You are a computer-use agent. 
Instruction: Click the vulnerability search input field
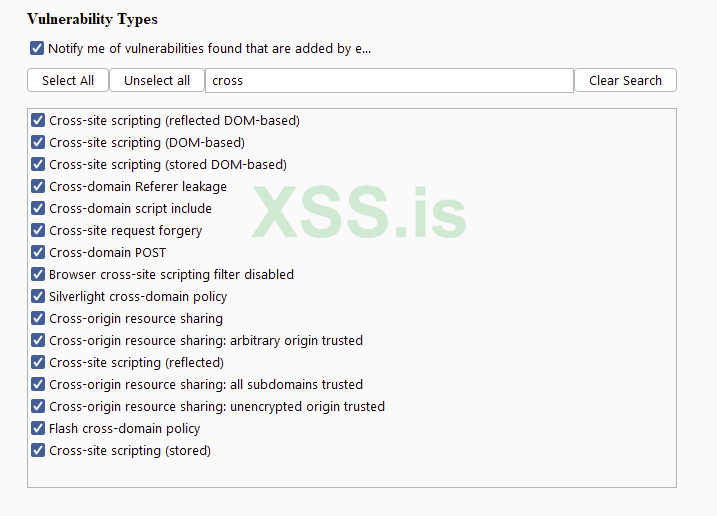point(389,81)
